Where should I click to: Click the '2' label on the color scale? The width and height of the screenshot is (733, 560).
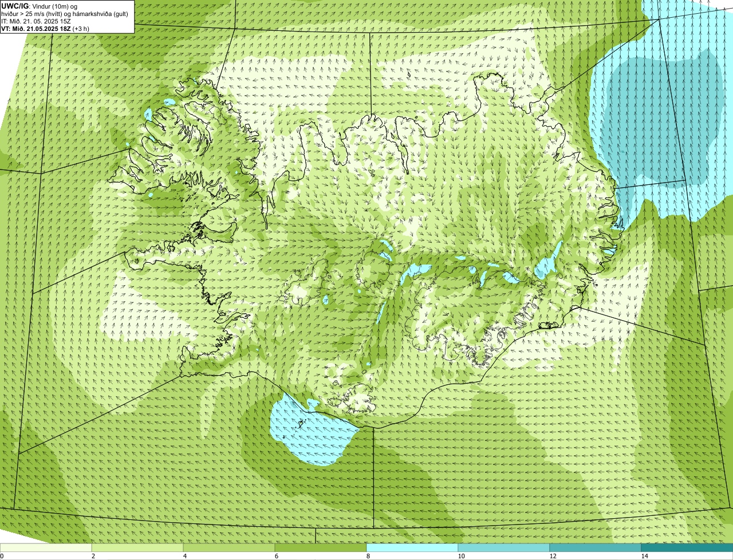(x=93, y=556)
